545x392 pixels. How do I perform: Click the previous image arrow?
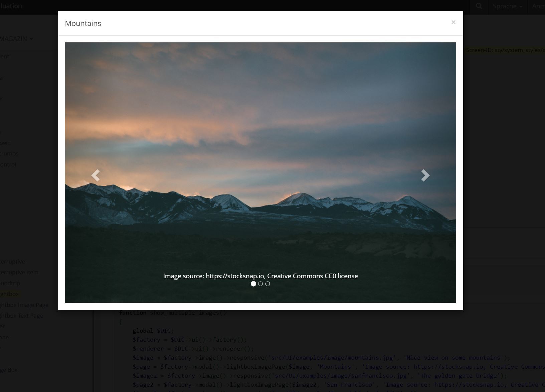tap(96, 175)
